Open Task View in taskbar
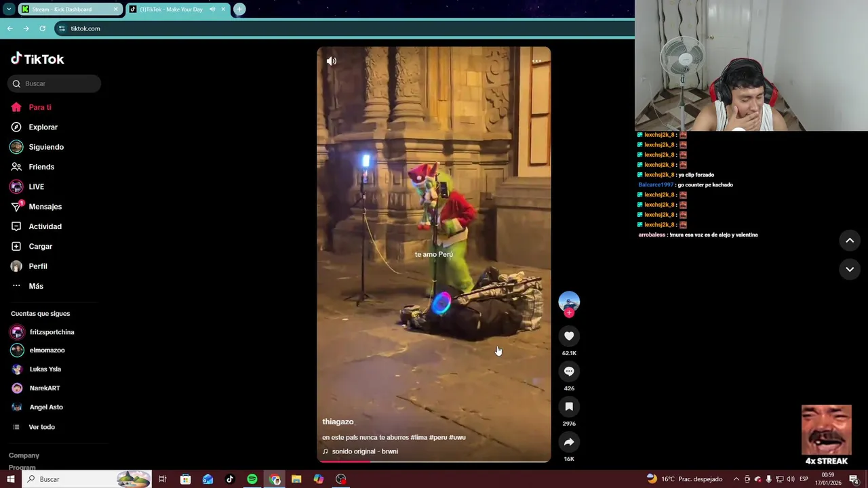The height and width of the screenshot is (488, 868). coord(163,479)
